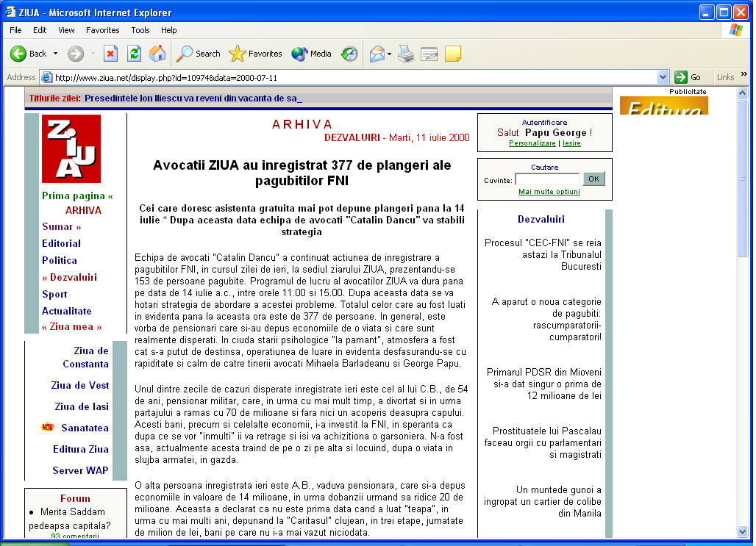Screen dimensions: 756x546
Task: Open the Mail options dropdown arrow
Action: pos(389,54)
